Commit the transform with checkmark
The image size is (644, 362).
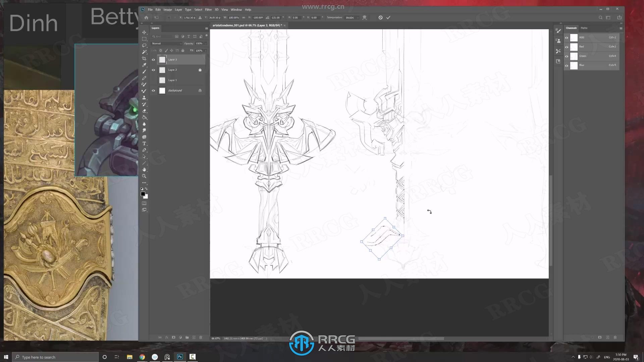388,17
